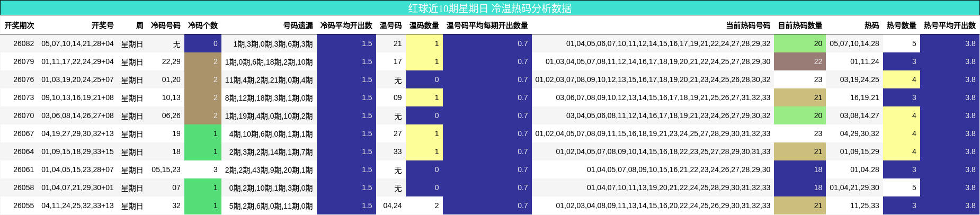Click hot code cell '01,11,24'

tap(865, 61)
